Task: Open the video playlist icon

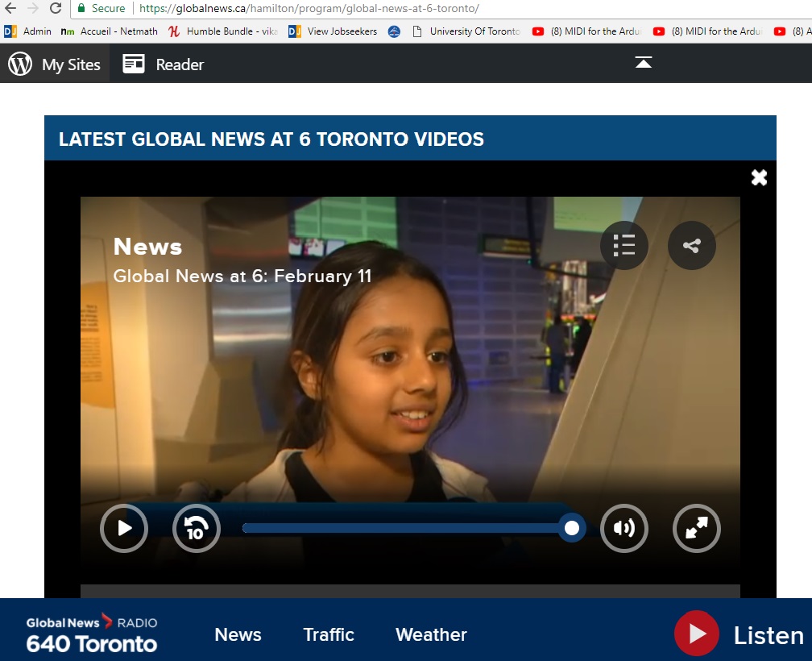Action: pos(624,245)
